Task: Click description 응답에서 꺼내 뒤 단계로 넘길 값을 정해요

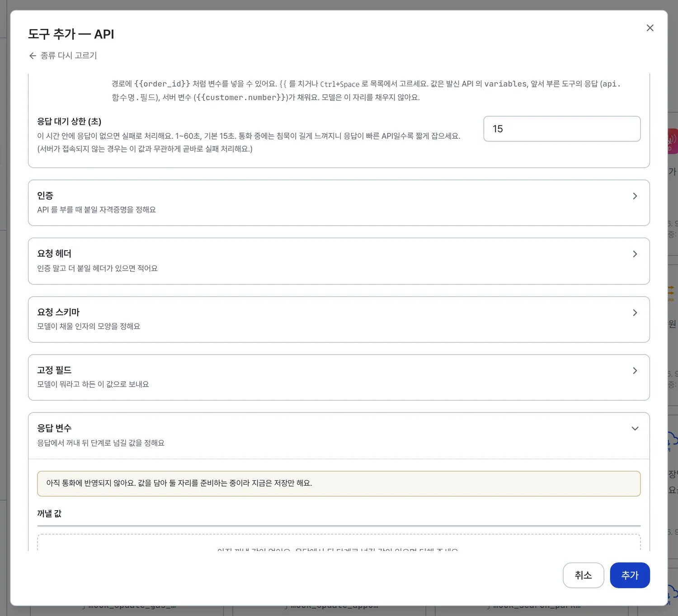Action: click(x=101, y=443)
